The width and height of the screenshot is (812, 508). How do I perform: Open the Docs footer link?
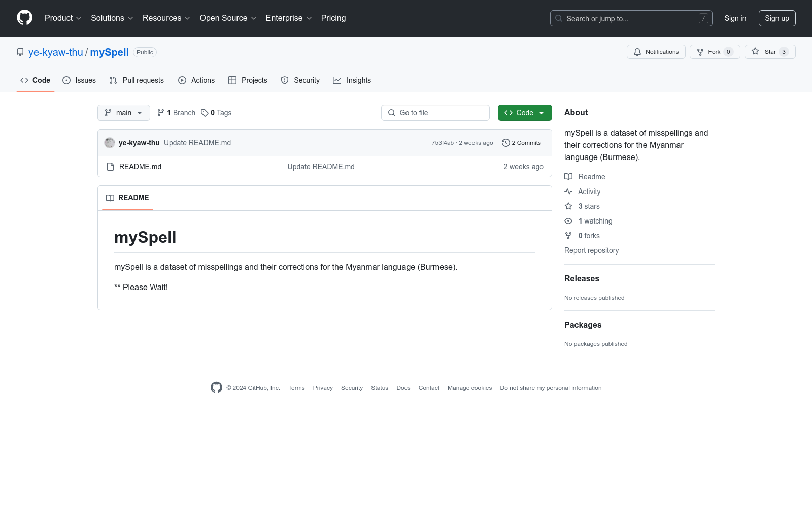point(403,388)
